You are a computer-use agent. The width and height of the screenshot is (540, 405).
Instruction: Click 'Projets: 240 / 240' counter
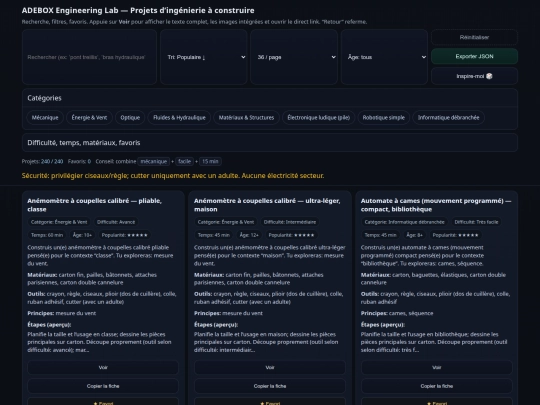(42, 161)
